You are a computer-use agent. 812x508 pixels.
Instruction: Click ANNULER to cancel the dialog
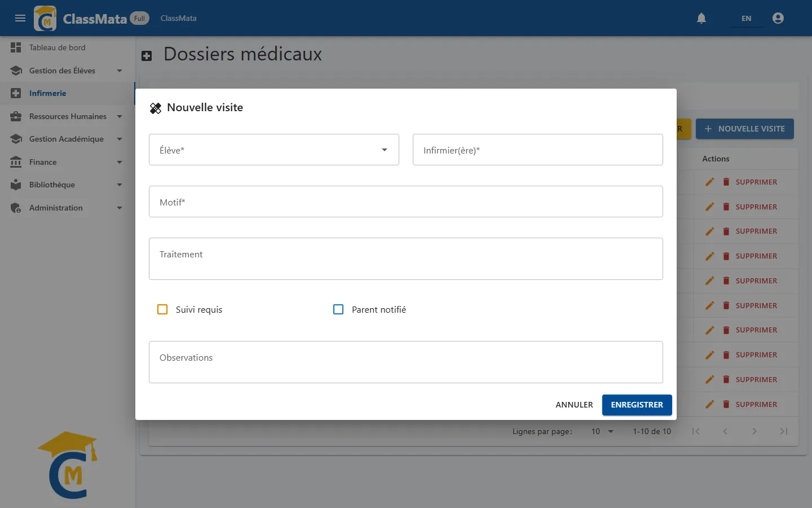(x=574, y=405)
